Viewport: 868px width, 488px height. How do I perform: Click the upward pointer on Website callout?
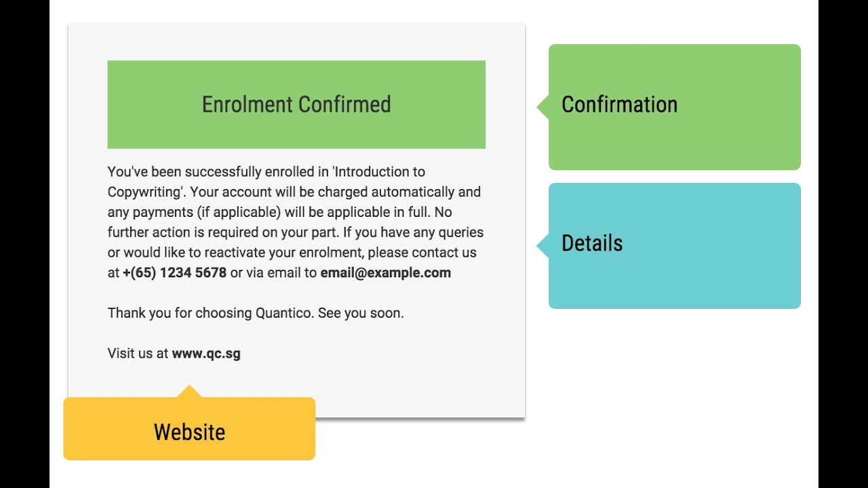pos(189,391)
